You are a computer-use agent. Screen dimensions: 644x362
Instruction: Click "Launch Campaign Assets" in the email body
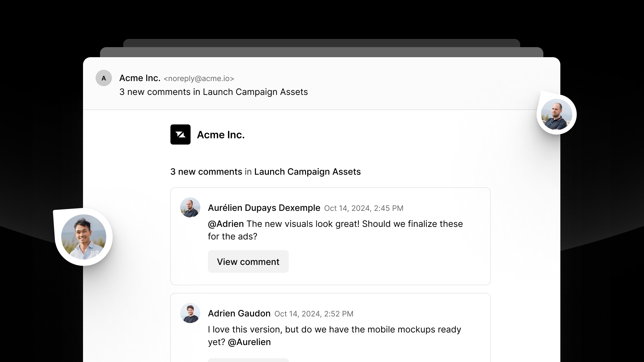[307, 172]
